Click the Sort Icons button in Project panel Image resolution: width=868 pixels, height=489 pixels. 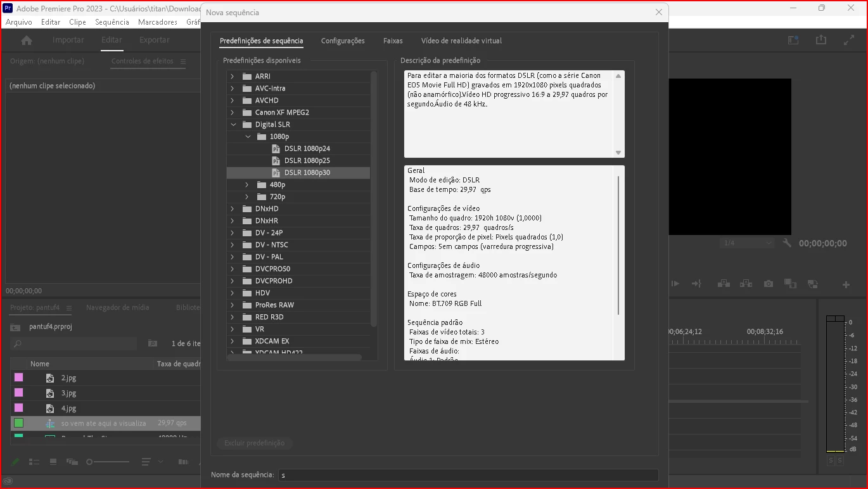[x=146, y=462]
